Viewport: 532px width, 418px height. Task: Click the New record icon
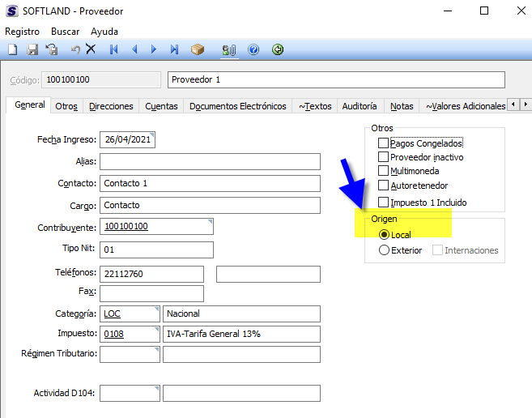(12, 50)
